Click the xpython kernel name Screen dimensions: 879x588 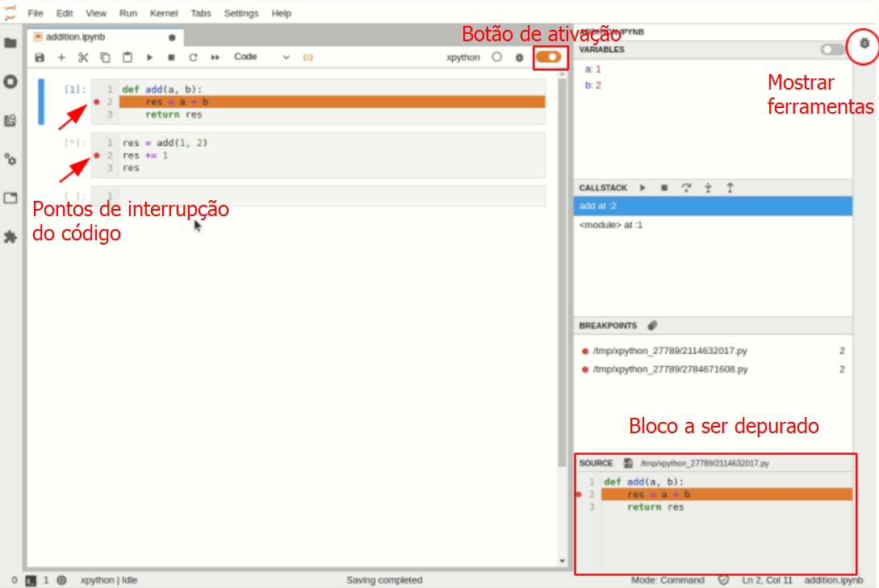pos(463,57)
